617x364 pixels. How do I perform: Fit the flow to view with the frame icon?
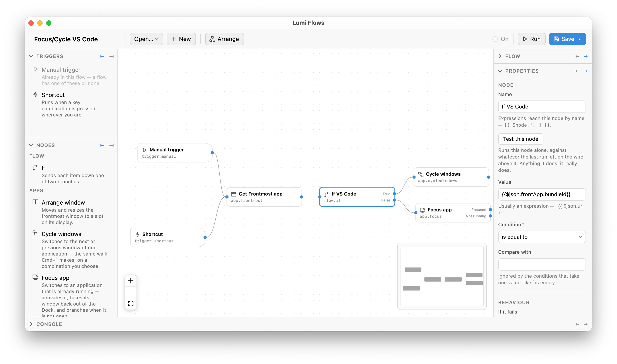coord(131,304)
